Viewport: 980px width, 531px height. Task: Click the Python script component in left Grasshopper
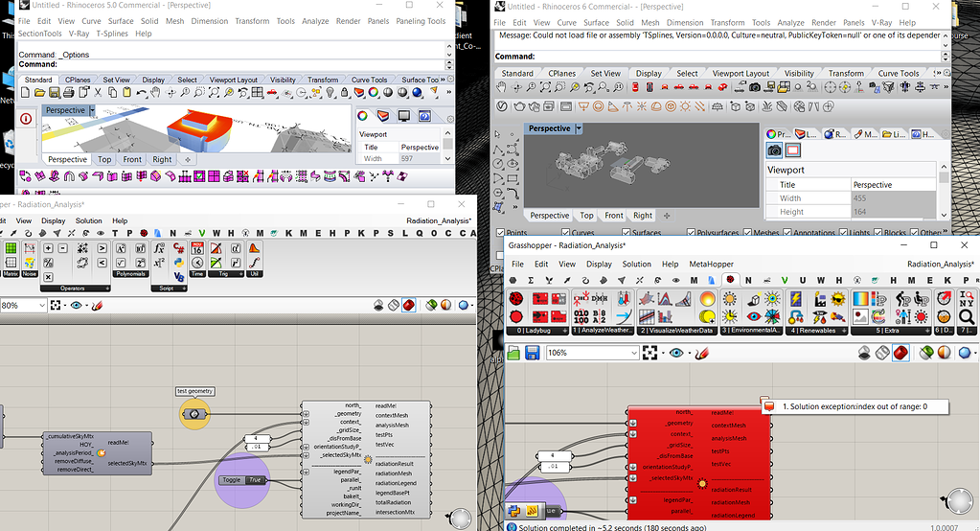[x=179, y=263]
